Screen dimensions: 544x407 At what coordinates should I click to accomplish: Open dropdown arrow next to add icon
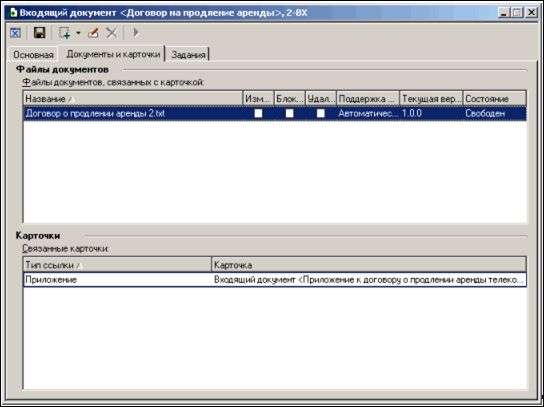pyautogui.click(x=78, y=33)
